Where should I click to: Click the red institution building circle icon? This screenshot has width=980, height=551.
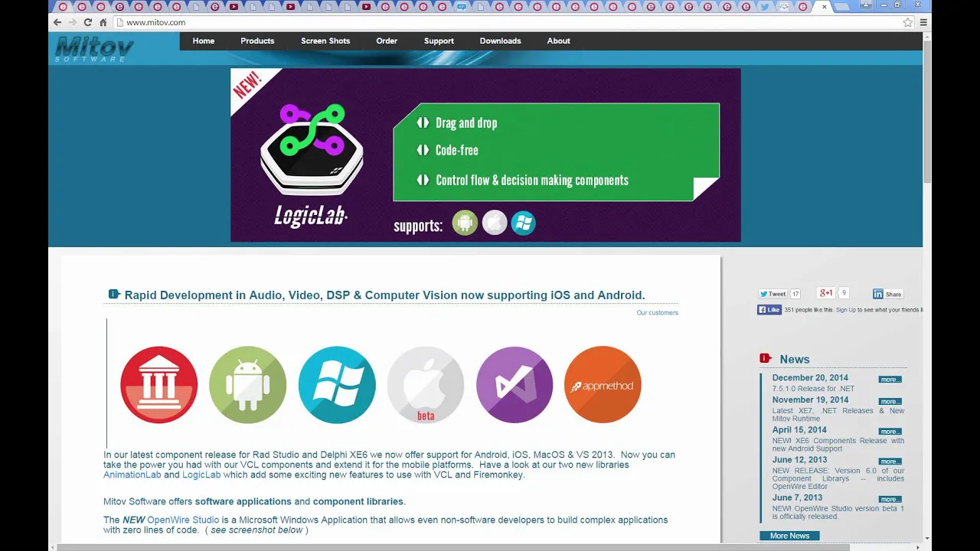(x=159, y=385)
